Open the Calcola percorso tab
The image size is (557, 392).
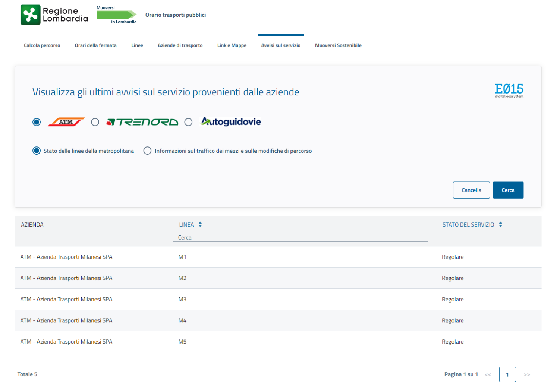click(42, 45)
